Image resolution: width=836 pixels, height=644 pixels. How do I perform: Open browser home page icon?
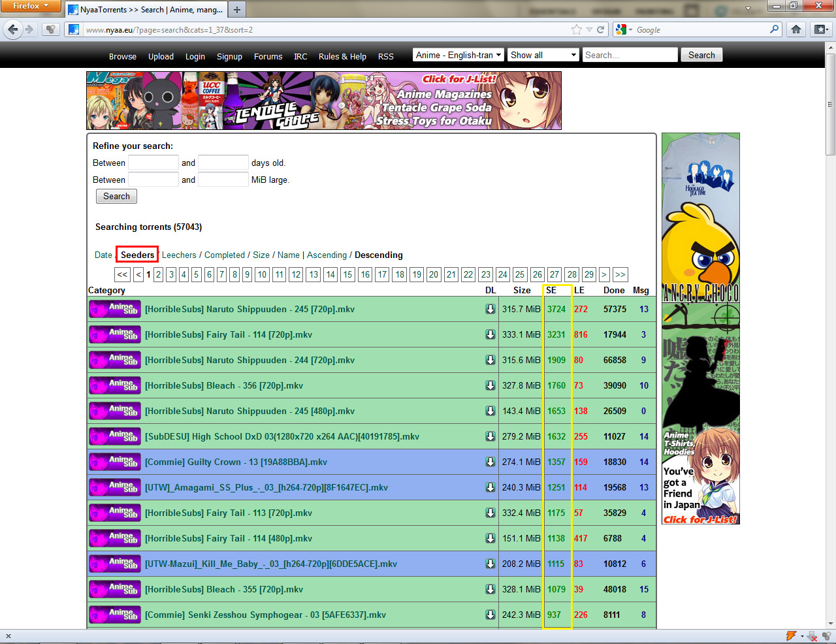point(796,29)
